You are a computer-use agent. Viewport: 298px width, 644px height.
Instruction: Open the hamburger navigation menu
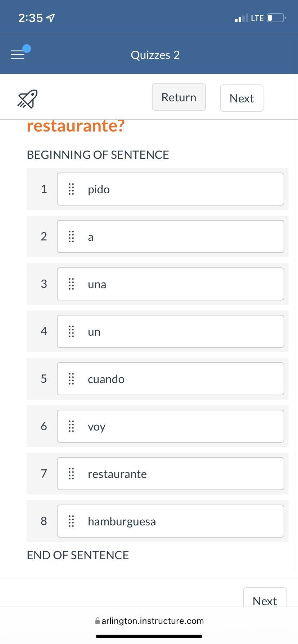pyautogui.click(x=18, y=55)
